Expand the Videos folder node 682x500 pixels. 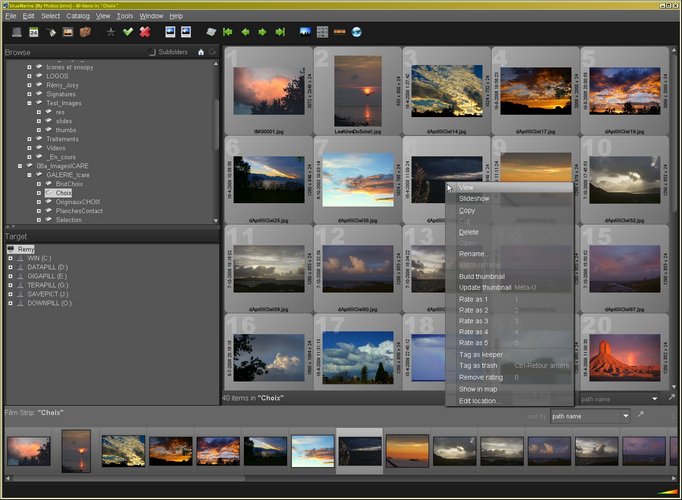click(x=29, y=147)
